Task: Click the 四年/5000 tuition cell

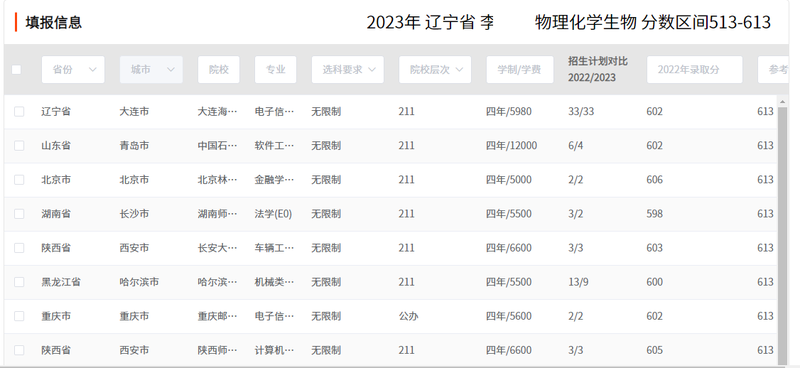Action: (x=509, y=180)
